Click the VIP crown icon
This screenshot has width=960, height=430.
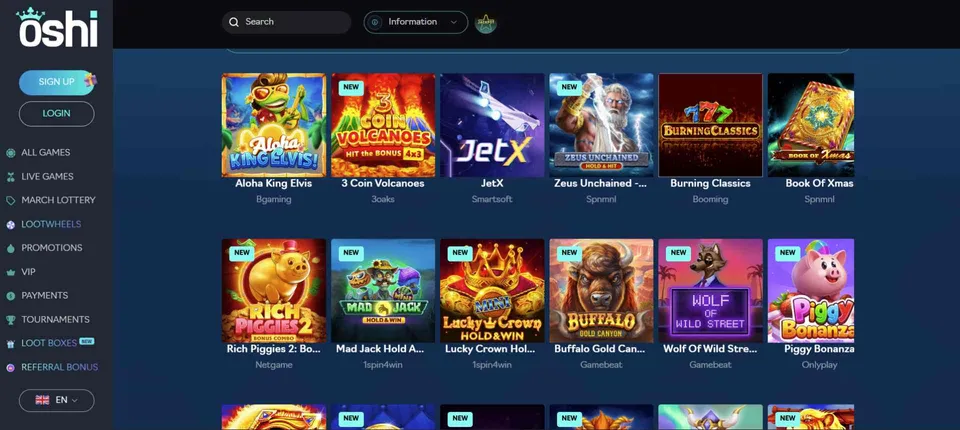tap(10, 272)
